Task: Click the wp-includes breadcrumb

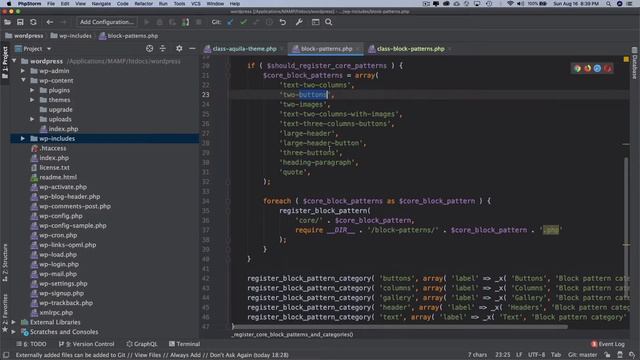Action: 71,36
